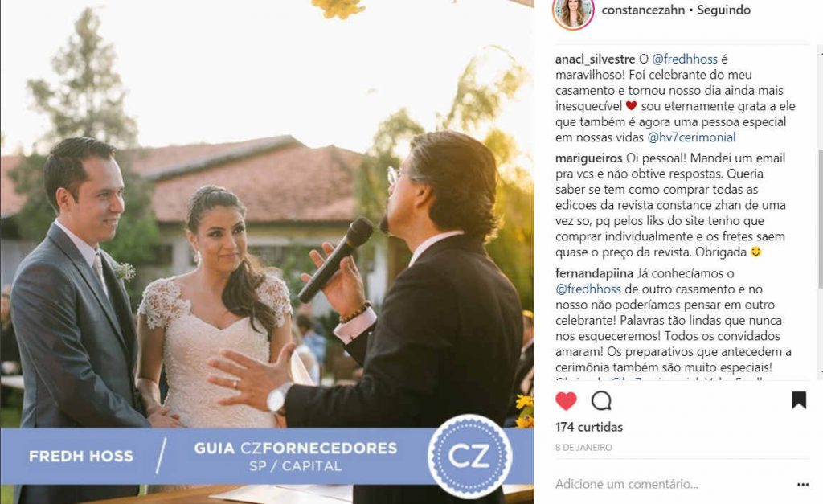The height and width of the screenshot is (504, 823).
Task: Open the three-dot more options menu
Action: (803, 484)
